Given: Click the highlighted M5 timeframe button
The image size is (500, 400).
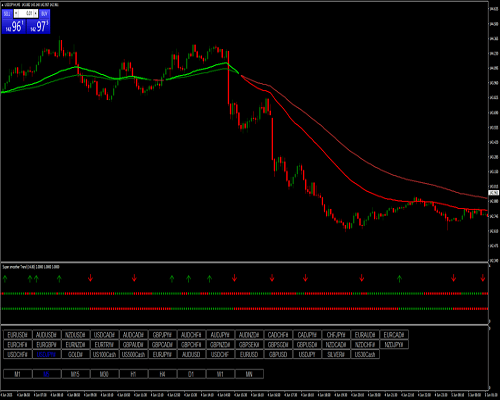Looking at the screenshot, I should coord(46,374).
